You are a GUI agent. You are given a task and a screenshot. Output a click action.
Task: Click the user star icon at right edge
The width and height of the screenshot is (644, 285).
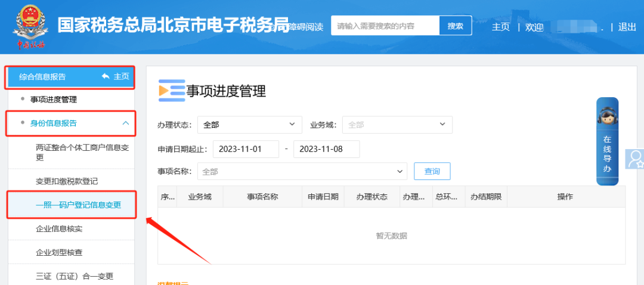coord(636,159)
